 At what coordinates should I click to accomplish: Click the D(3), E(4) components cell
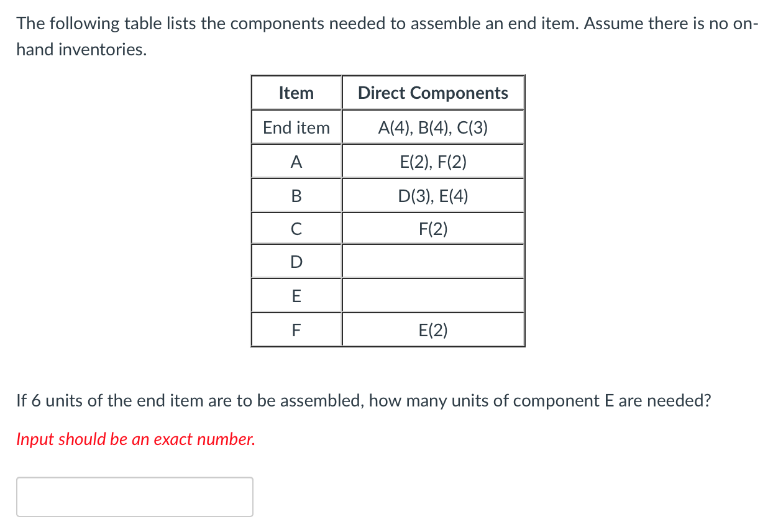(x=433, y=195)
